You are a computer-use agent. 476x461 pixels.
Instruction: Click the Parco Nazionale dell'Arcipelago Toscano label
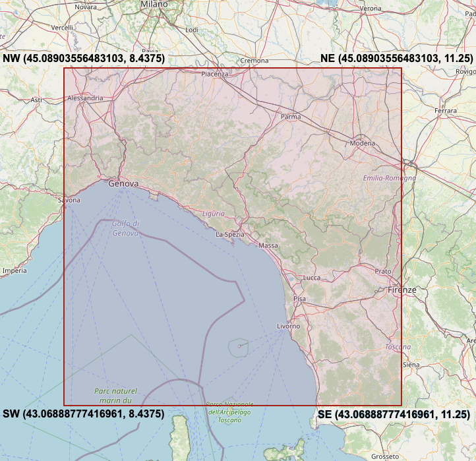tap(229, 412)
